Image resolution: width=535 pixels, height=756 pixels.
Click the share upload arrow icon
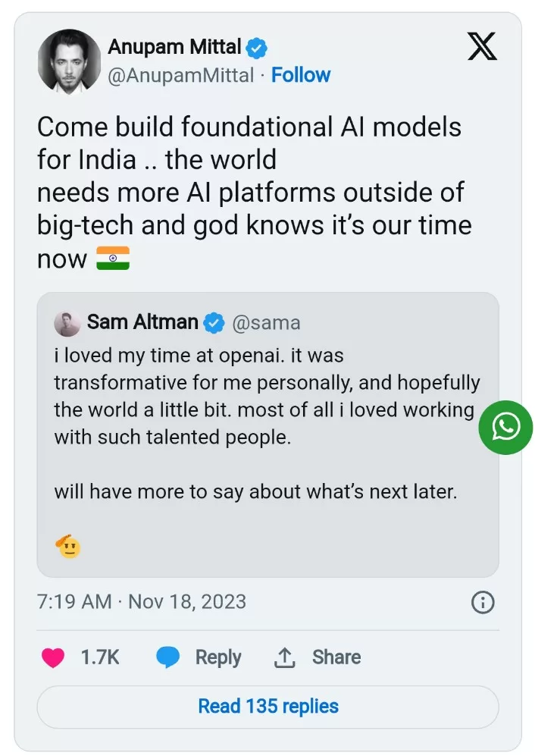[x=284, y=657]
